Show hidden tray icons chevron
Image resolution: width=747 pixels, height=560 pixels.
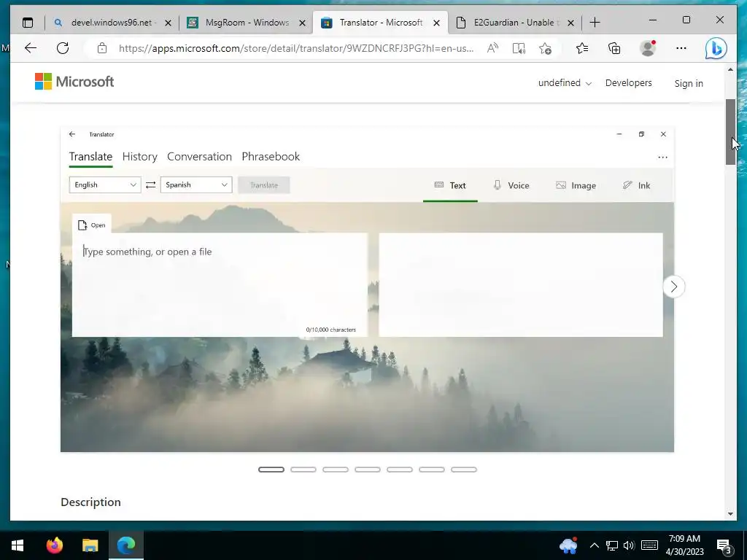coord(594,545)
